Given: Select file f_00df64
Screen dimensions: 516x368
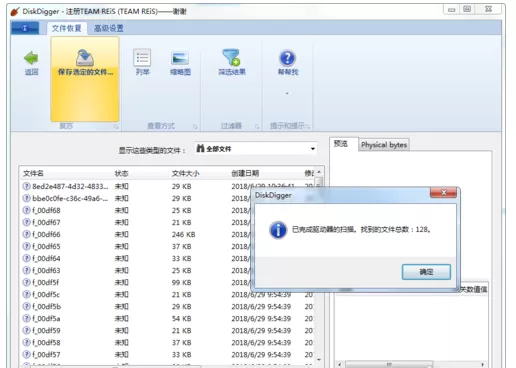Looking at the screenshot, I should (x=46, y=258).
